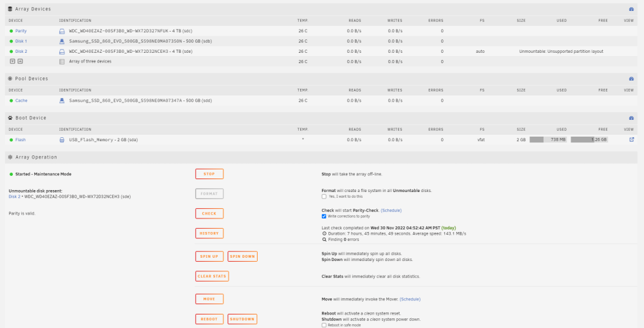This screenshot has height=328, width=644.
Task: Tick the 'Reboot in safe mode' checkbox
Action: click(324, 325)
